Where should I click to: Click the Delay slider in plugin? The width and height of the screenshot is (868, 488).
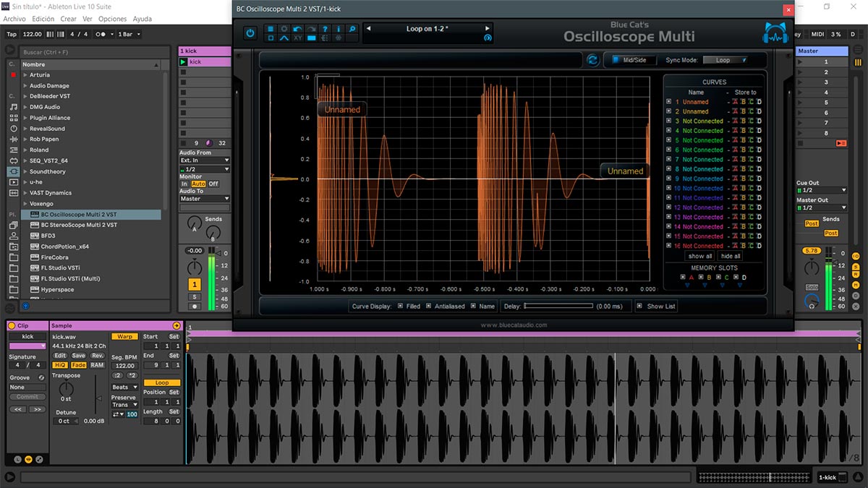coord(558,307)
